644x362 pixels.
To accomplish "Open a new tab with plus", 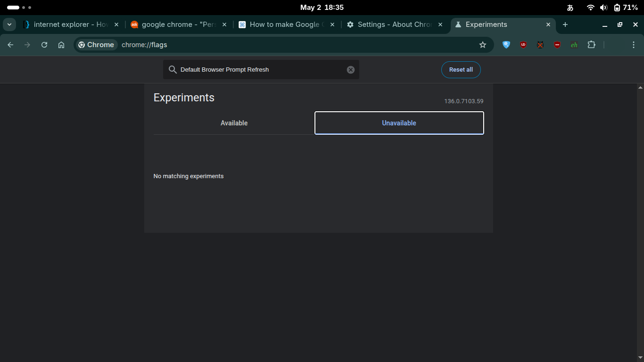I will 565,25.
